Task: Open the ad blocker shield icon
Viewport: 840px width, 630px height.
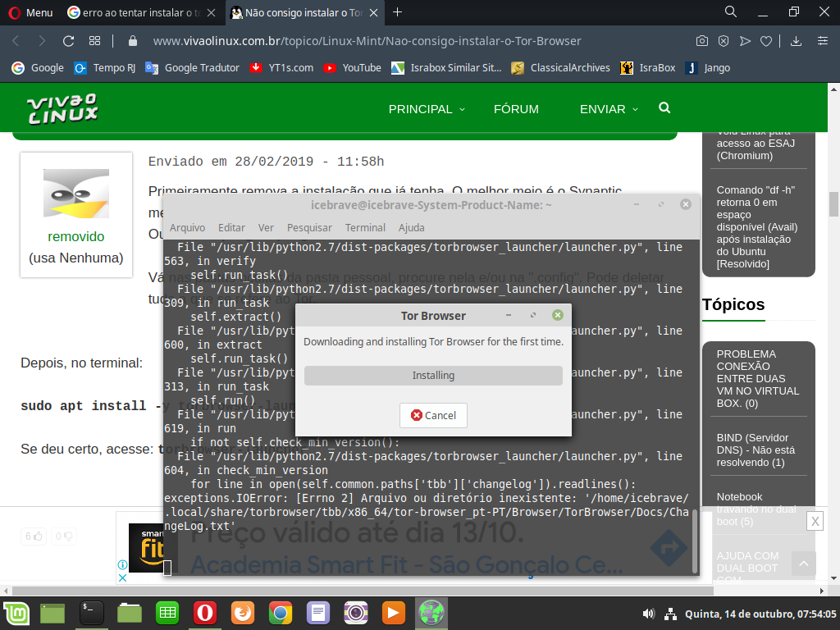Action: coord(724,41)
